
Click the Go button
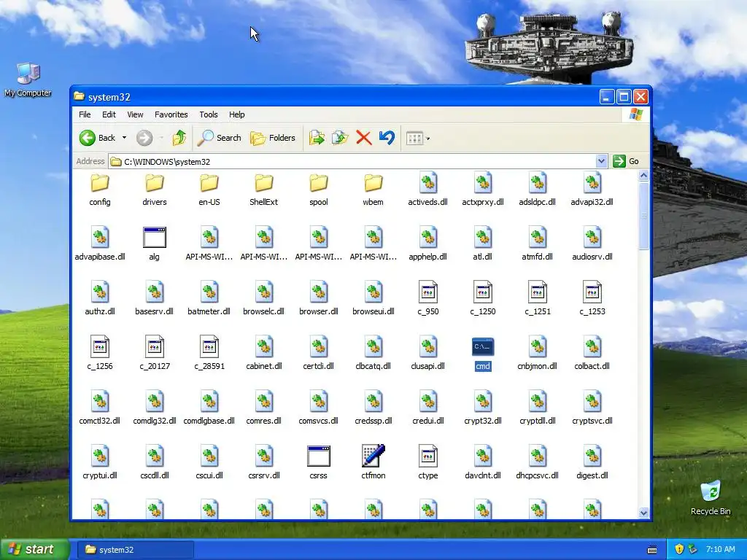coord(626,161)
